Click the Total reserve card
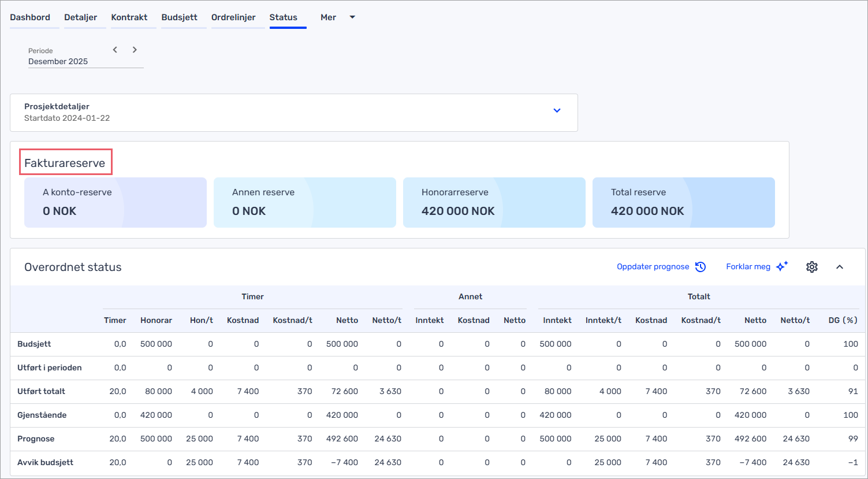868x479 pixels. tap(683, 202)
